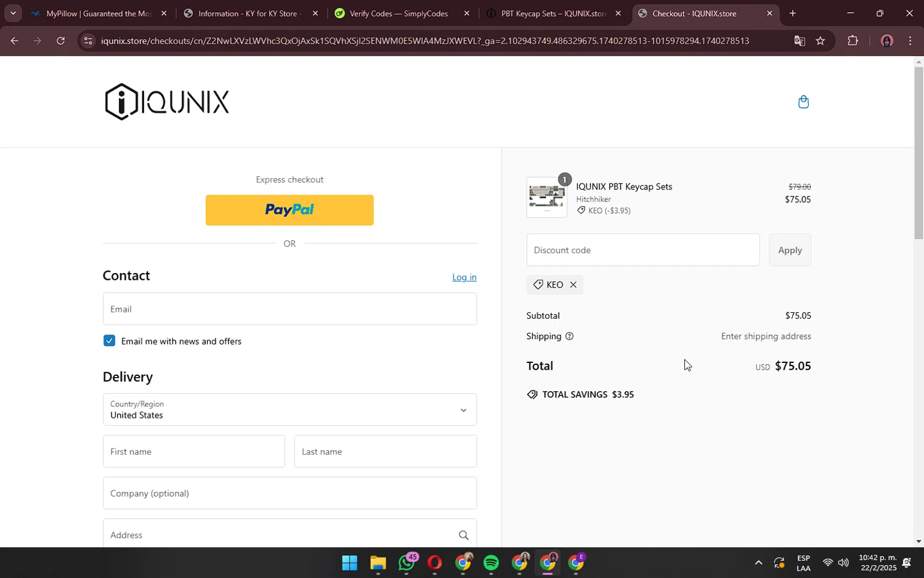Click the First name field
This screenshot has width=924, height=578.
[194, 452]
